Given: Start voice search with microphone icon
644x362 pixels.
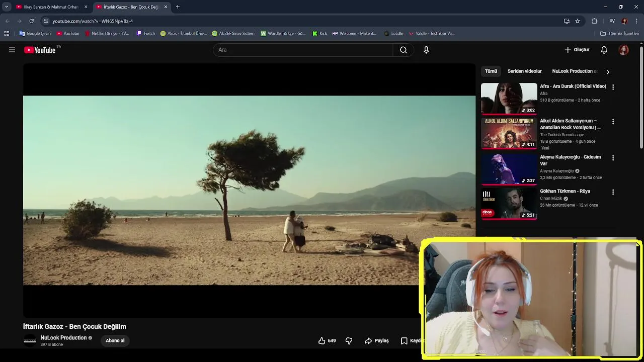Looking at the screenshot, I should pyautogui.click(x=426, y=50).
